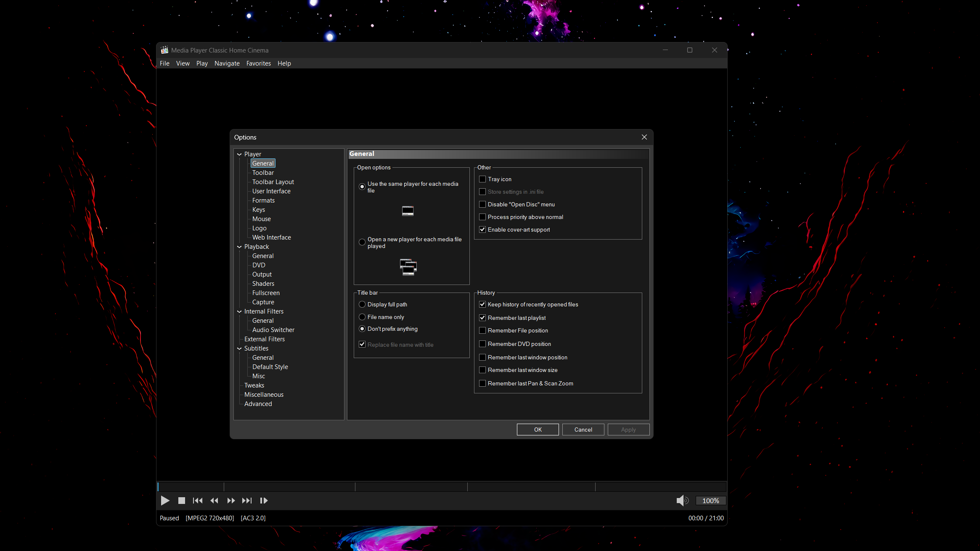Viewport: 980px width, 551px height.
Task: Click the frame step icon
Action: (264, 501)
